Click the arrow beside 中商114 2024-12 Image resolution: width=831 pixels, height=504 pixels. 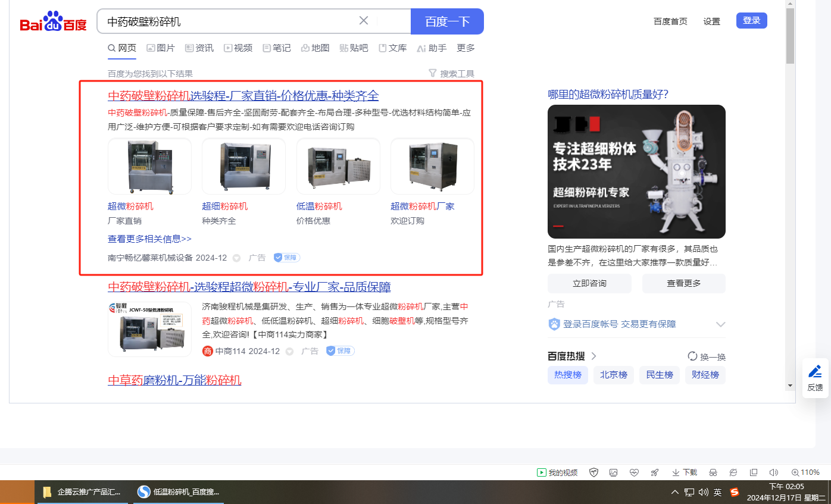[x=289, y=352]
